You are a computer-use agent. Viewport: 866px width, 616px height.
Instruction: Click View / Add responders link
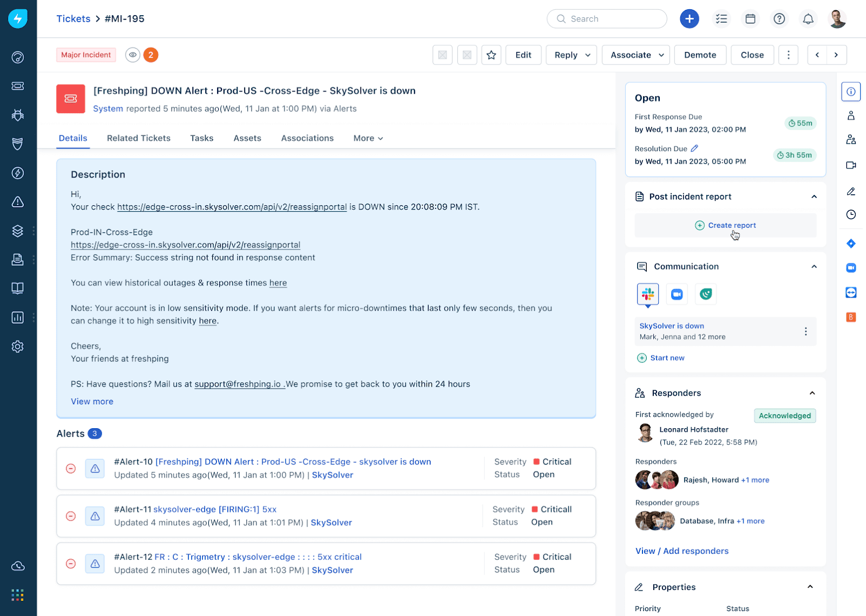[682, 551]
